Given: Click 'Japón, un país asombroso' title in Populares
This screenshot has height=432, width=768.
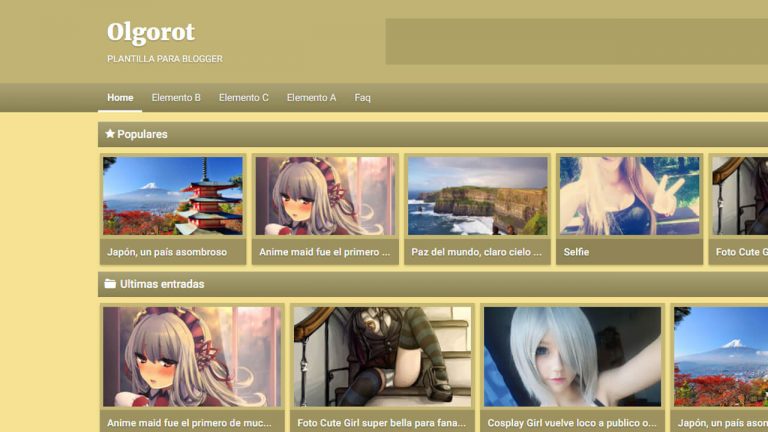Looking at the screenshot, I should [167, 252].
